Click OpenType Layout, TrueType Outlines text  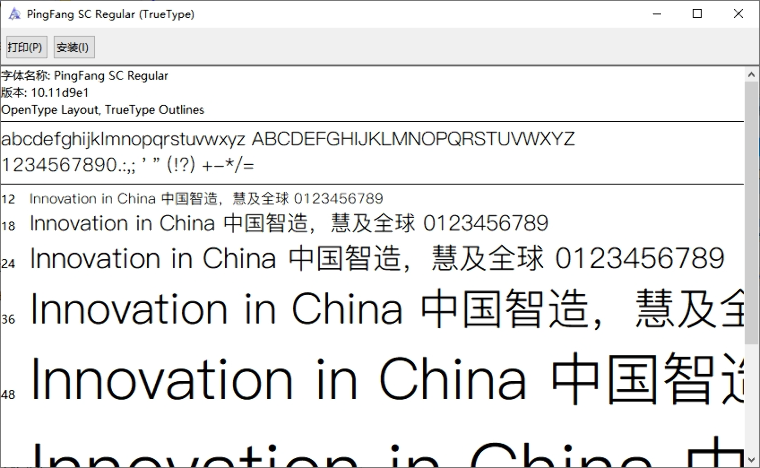point(103,110)
